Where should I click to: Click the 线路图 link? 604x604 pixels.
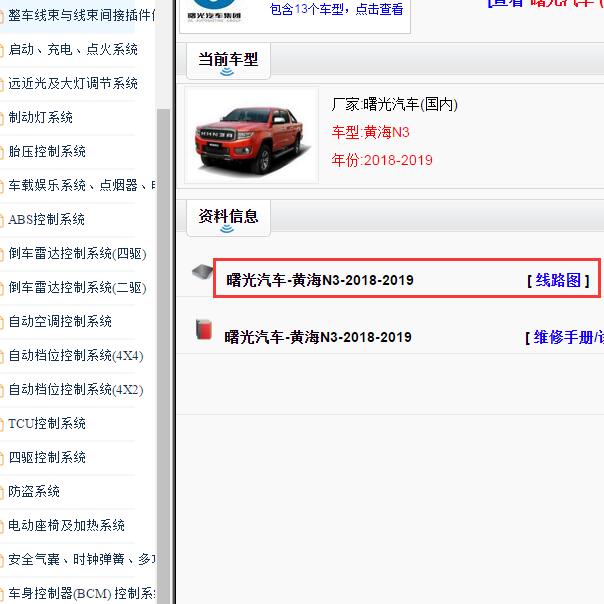point(558,280)
